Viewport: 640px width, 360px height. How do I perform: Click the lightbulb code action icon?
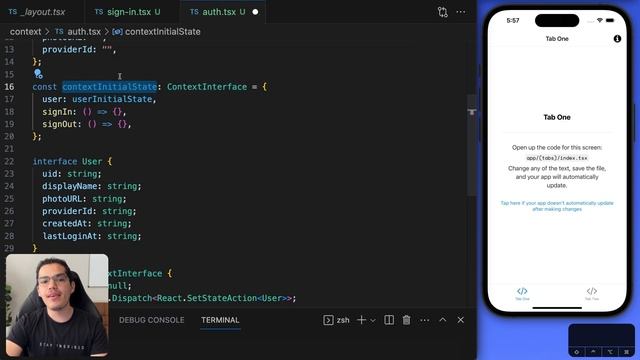38,73
